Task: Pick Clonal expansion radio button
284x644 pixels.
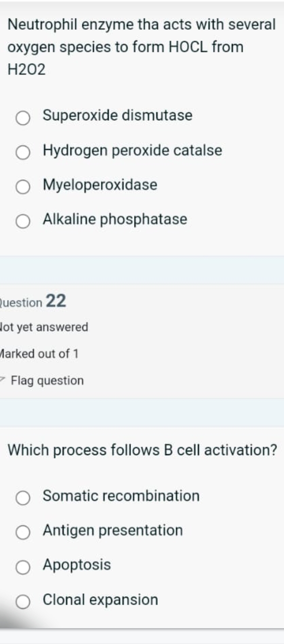Action: point(23,602)
